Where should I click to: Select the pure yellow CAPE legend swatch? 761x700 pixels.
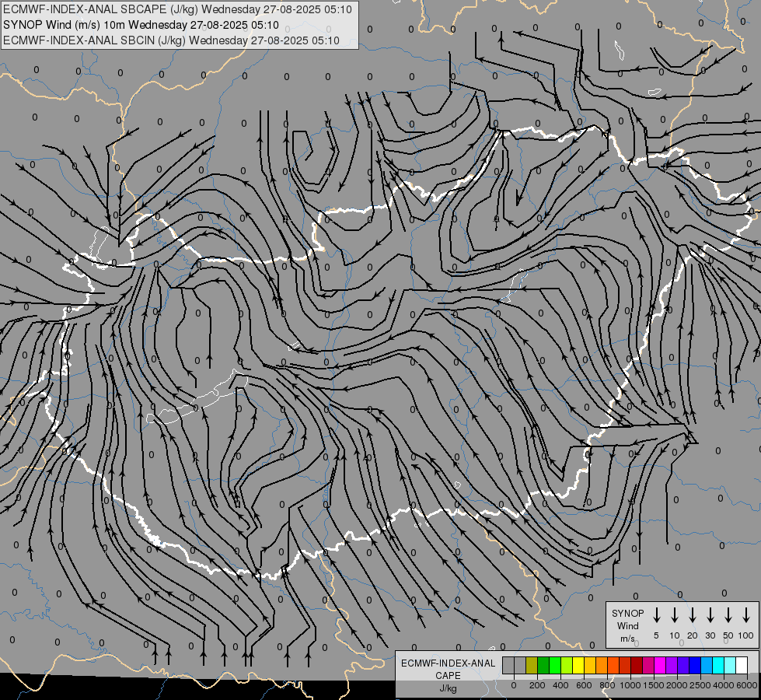point(578,665)
